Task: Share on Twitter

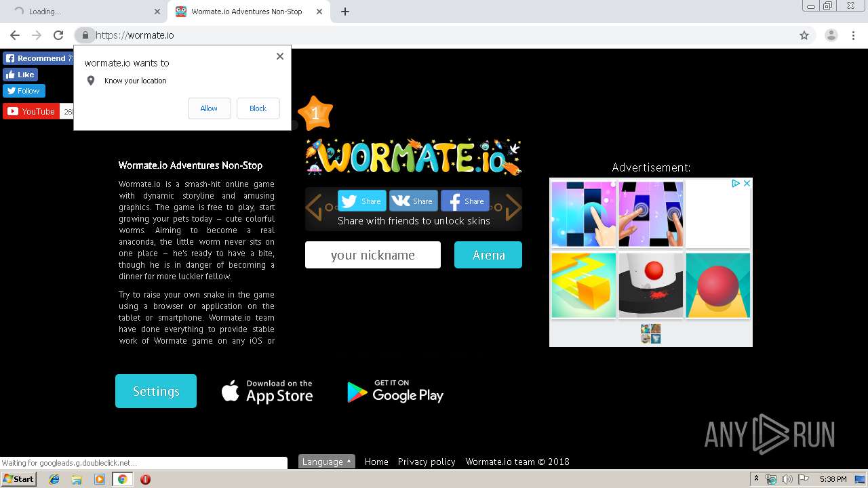Action: point(362,201)
